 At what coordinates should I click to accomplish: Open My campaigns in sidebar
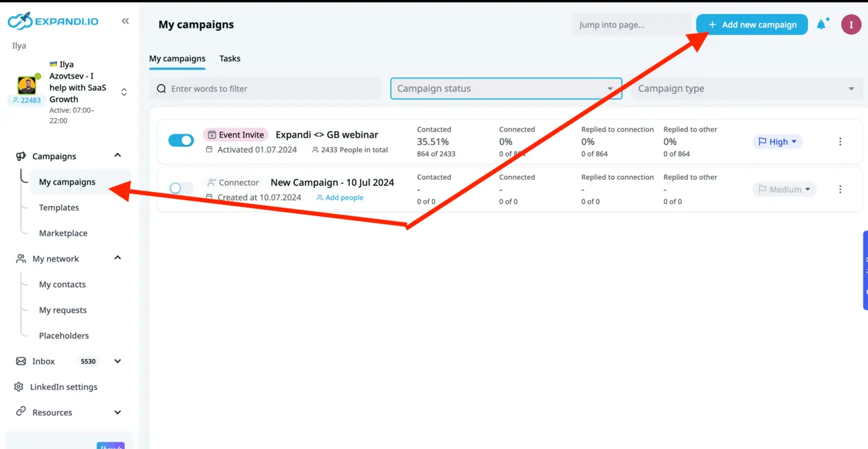pos(67,182)
